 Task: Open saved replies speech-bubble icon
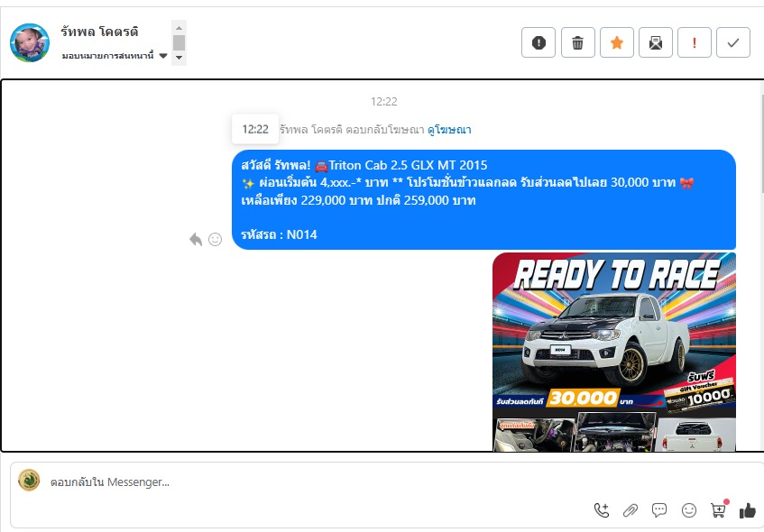pyautogui.click(x=659, y=510)
